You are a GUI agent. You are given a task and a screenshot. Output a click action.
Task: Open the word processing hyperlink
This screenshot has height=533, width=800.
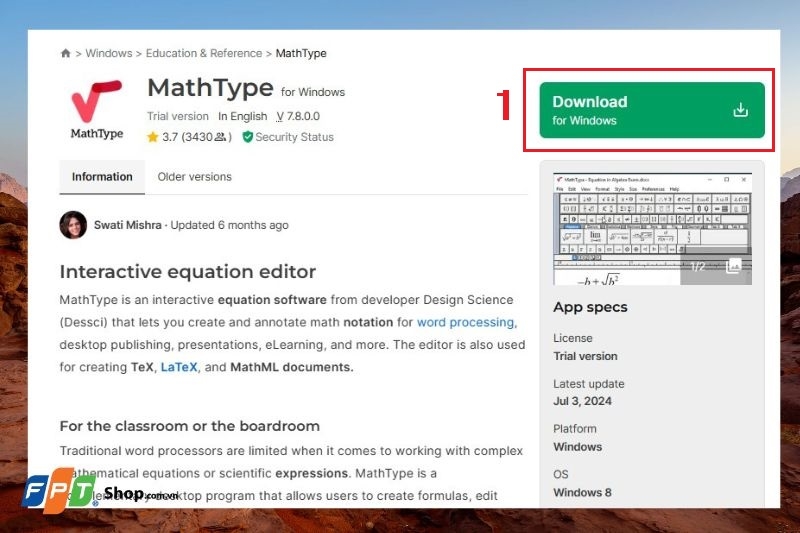(467, 322)
